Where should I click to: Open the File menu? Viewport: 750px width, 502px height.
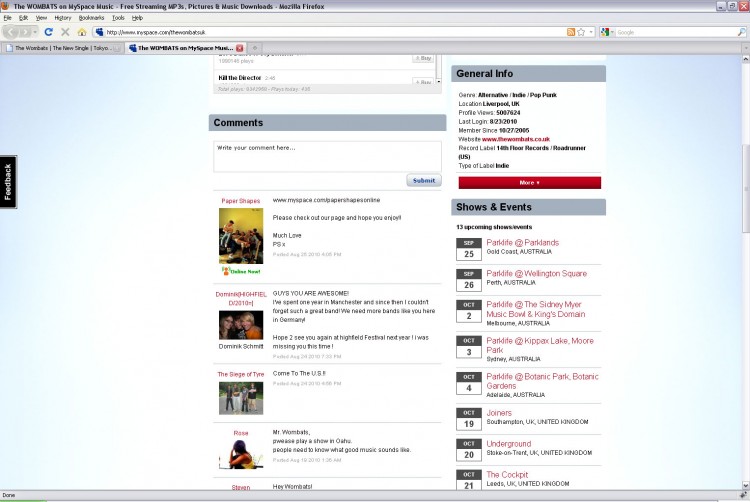(8, 18)
